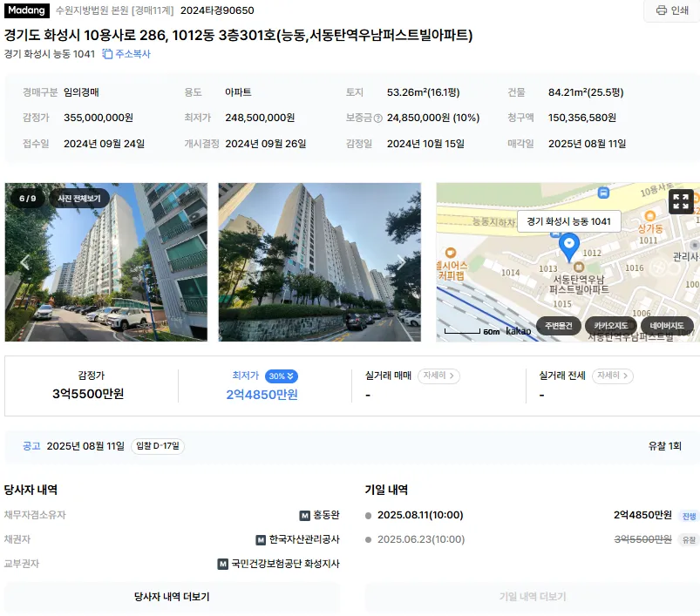Click the 인쇄 print button

pos(672,10)
